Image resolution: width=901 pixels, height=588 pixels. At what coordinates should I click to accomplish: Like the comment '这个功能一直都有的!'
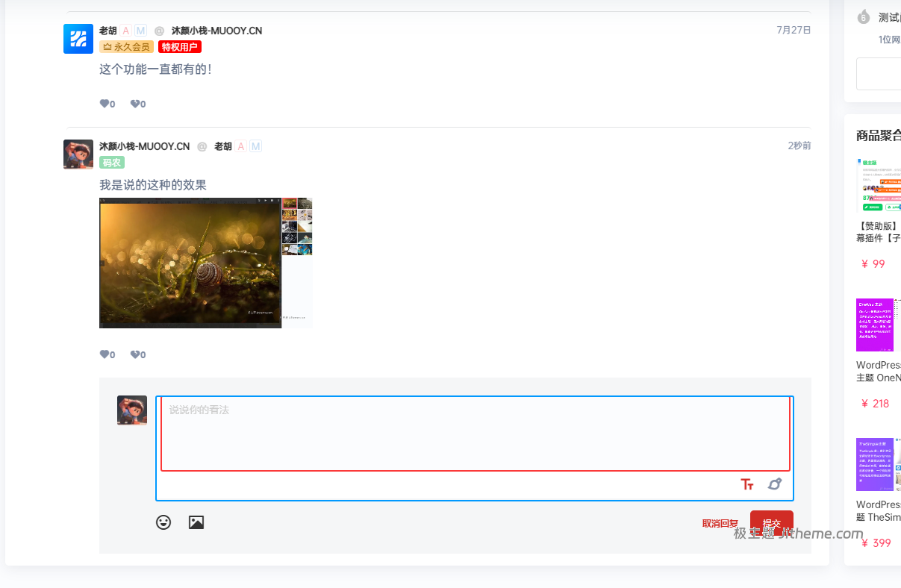[x=107, y=104]
